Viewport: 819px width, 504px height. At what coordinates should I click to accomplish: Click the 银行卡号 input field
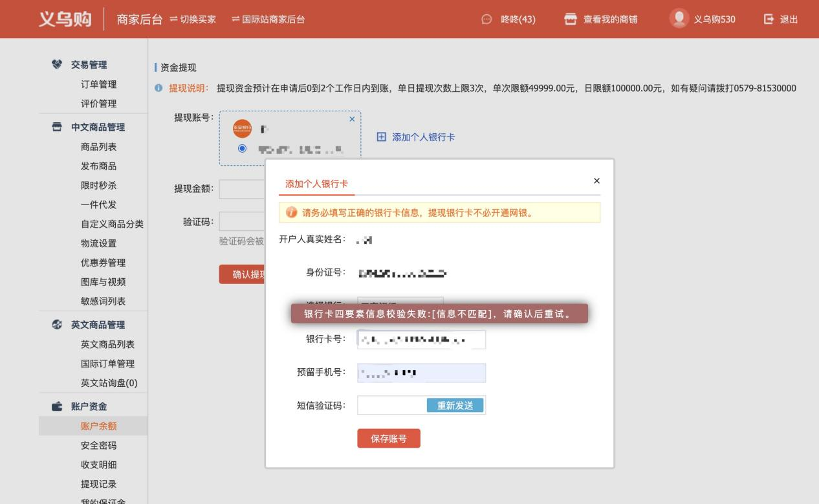click(420, 339)
